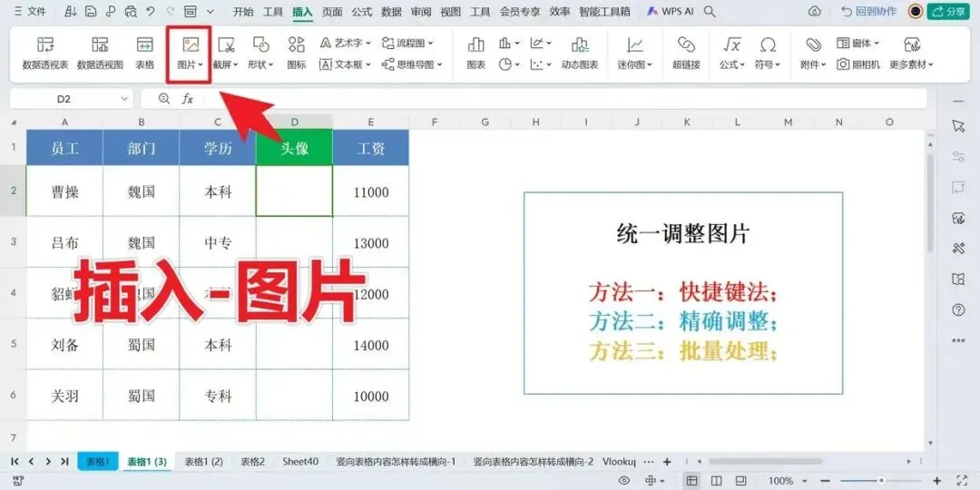The image size is (980, 490).
Task: Open 更多素材 more materials
Action: [x=912, y=53]
